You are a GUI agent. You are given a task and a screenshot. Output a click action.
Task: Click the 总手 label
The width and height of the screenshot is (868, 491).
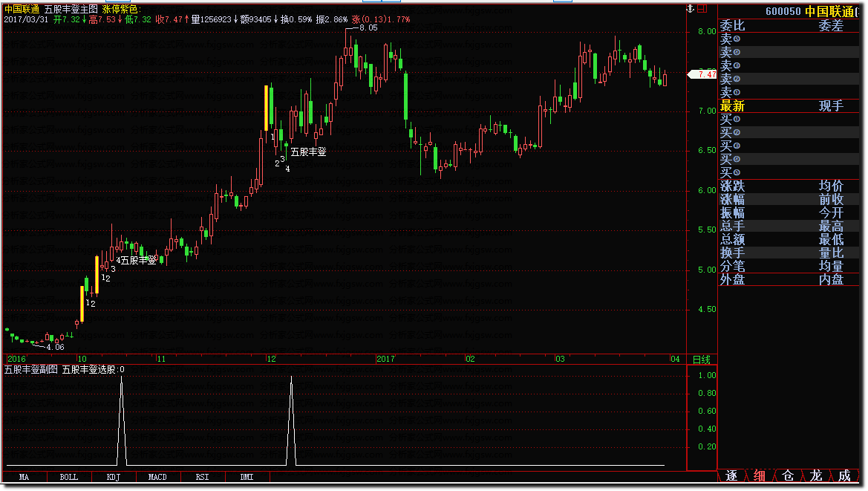click(732, 226)
